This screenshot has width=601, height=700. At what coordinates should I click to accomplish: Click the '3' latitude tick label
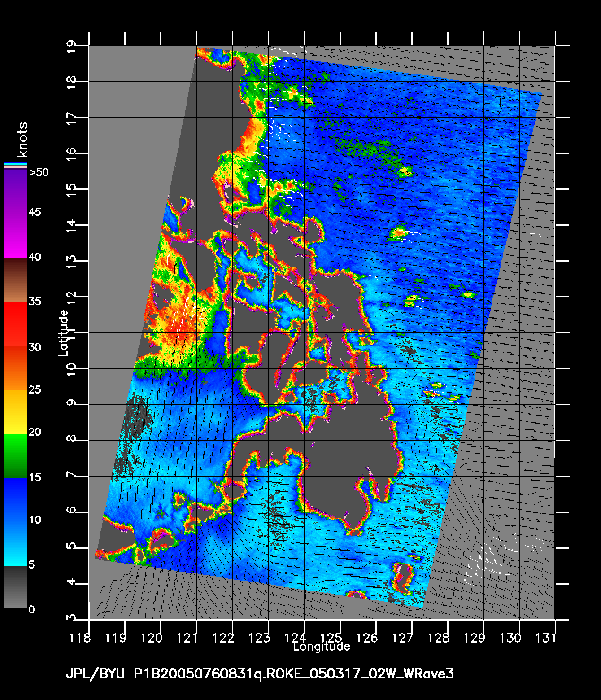[71, 617]
